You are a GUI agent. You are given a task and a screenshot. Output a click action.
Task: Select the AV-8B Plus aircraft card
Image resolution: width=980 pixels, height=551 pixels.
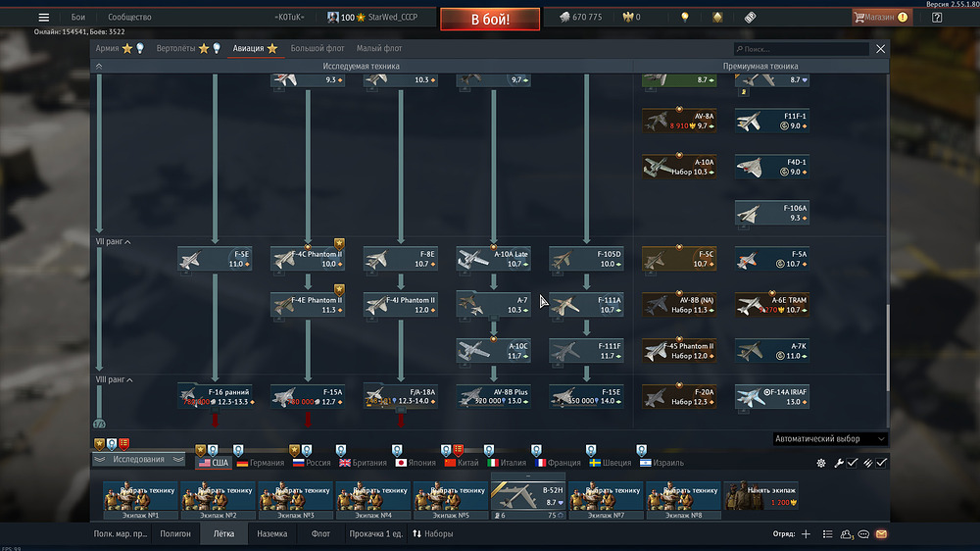coord(493,396)
